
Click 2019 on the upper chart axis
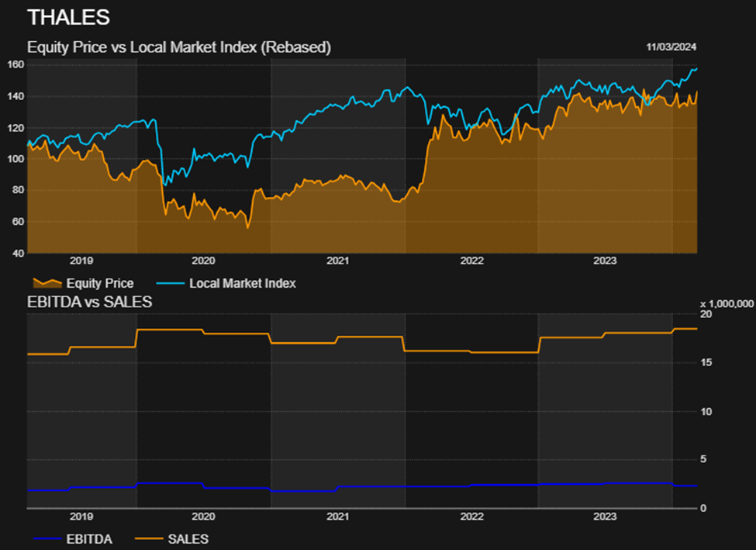(x=81, y=261)
